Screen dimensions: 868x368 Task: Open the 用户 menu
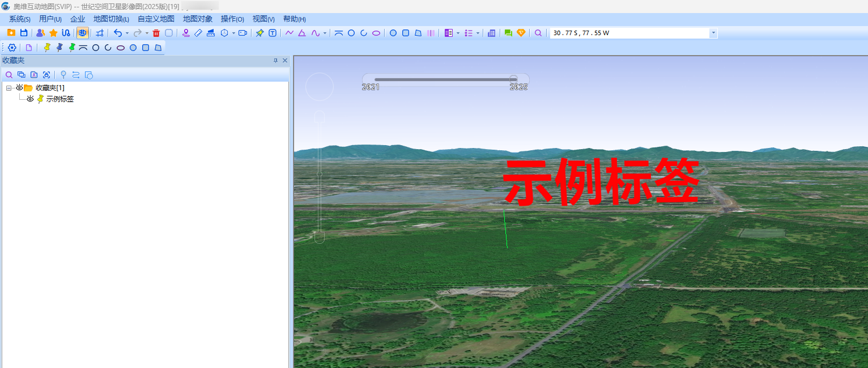tap(50, 19)
